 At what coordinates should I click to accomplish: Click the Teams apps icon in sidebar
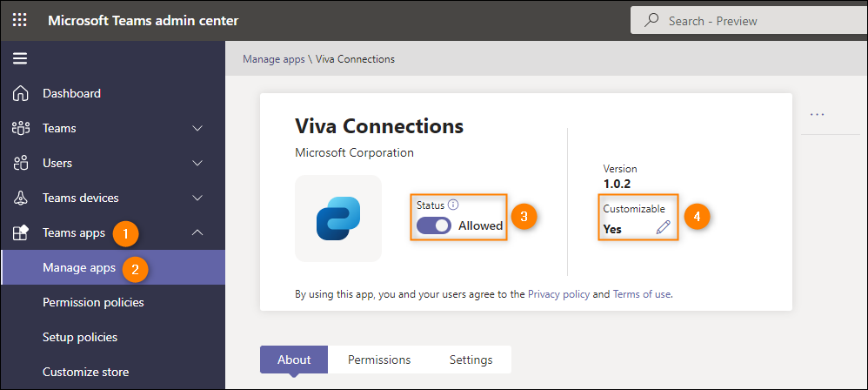pos(20,232)
